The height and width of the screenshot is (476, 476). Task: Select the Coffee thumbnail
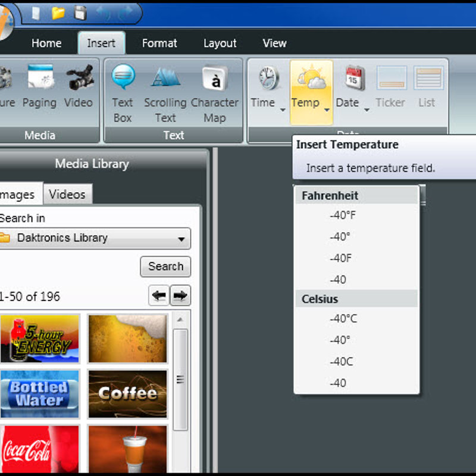click(x=127, y=394)
